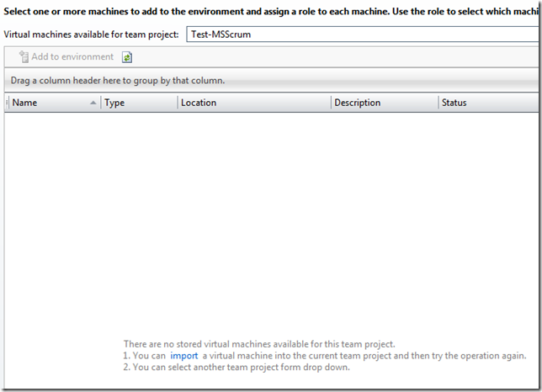Viewport: 542px width, 392px height.
Task: Click the Add to environment machine icon
Action: pos(23,57)
